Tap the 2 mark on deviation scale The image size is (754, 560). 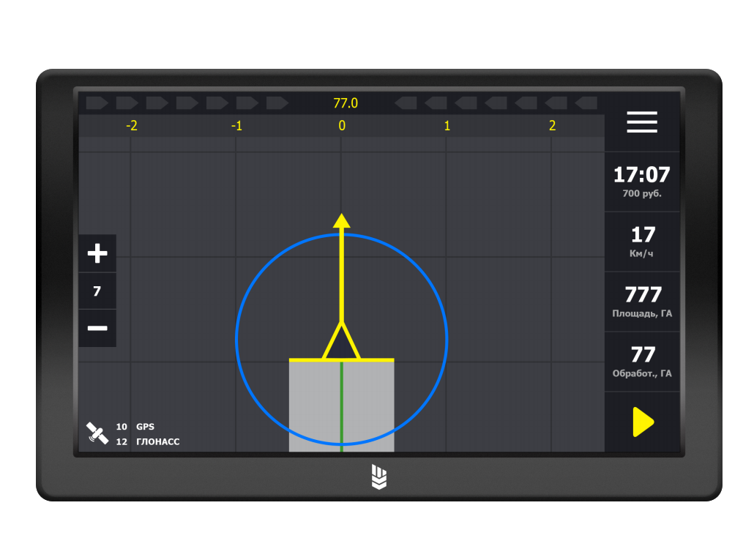pos(552,126)
